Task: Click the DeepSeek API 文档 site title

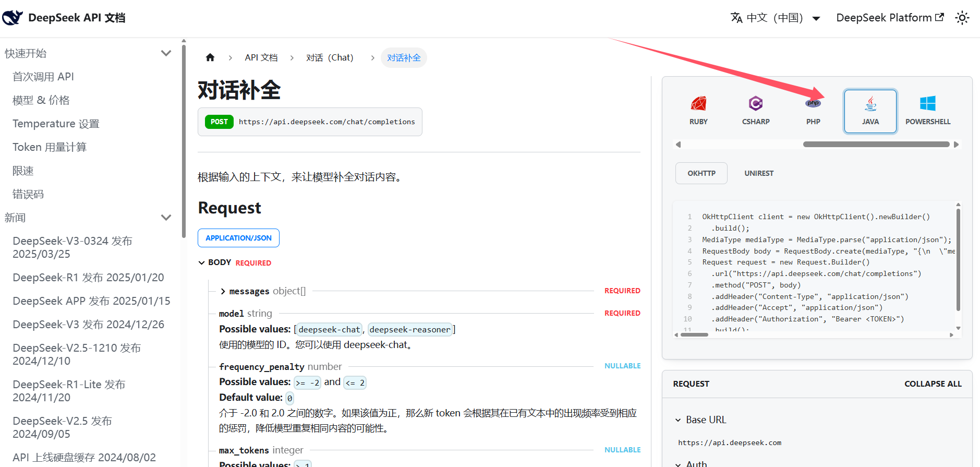Action: tap(77, 18)
